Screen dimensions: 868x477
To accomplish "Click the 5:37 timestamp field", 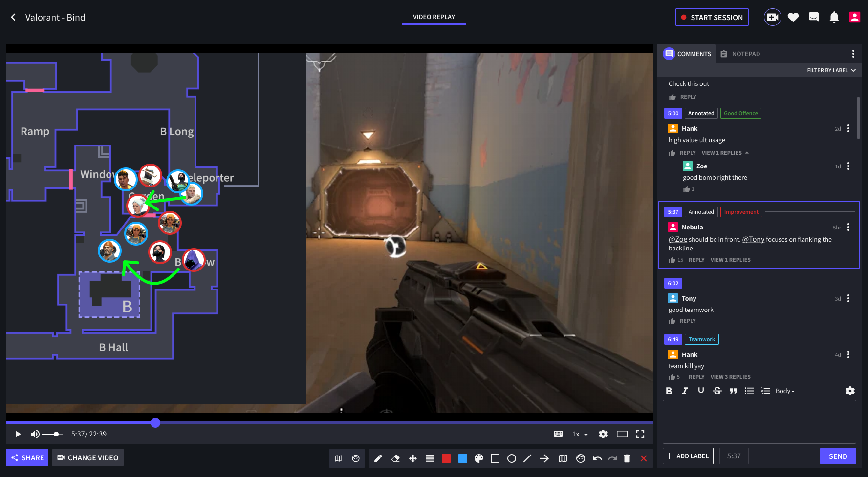I will [x=734, y=456].
